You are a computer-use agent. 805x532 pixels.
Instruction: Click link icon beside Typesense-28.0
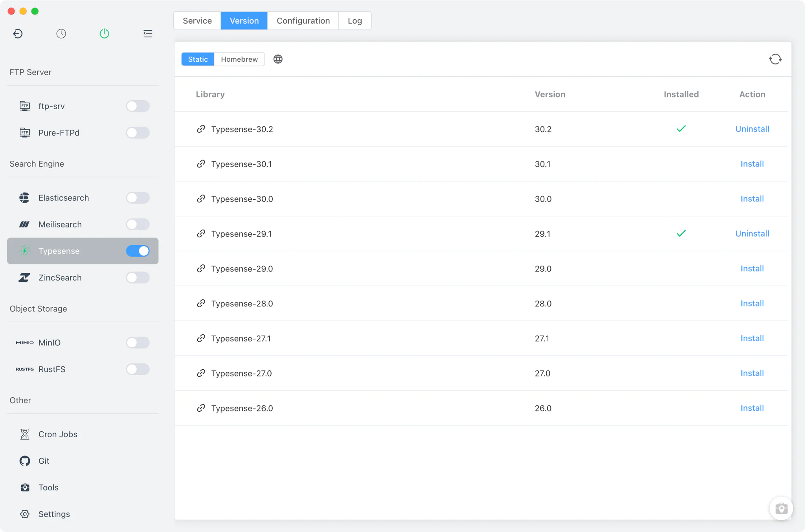[201, 303]
